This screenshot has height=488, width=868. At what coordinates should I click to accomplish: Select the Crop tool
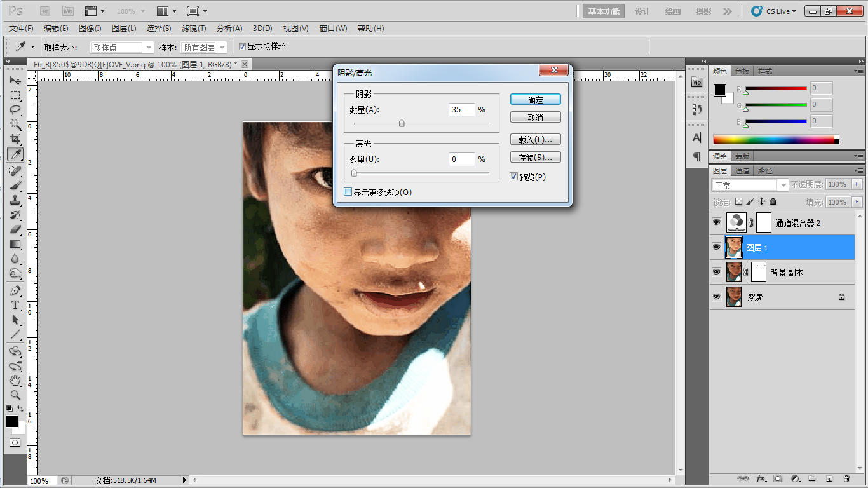[15, 139]
